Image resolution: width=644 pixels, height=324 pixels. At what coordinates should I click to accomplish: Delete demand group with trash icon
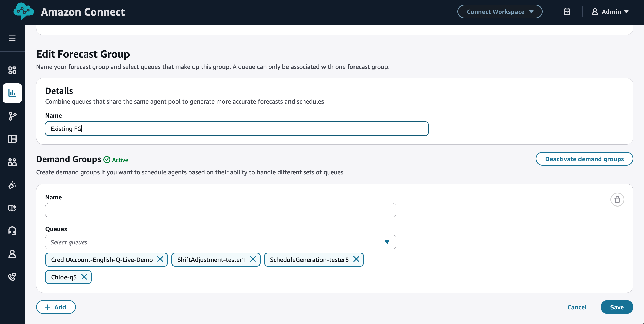(x=617, y=200)
